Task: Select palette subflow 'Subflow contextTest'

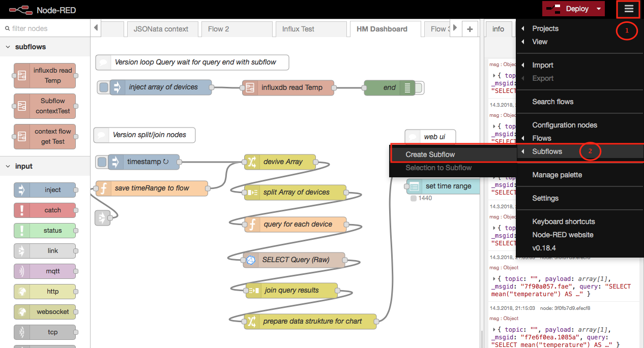Action: click(45, 106)
